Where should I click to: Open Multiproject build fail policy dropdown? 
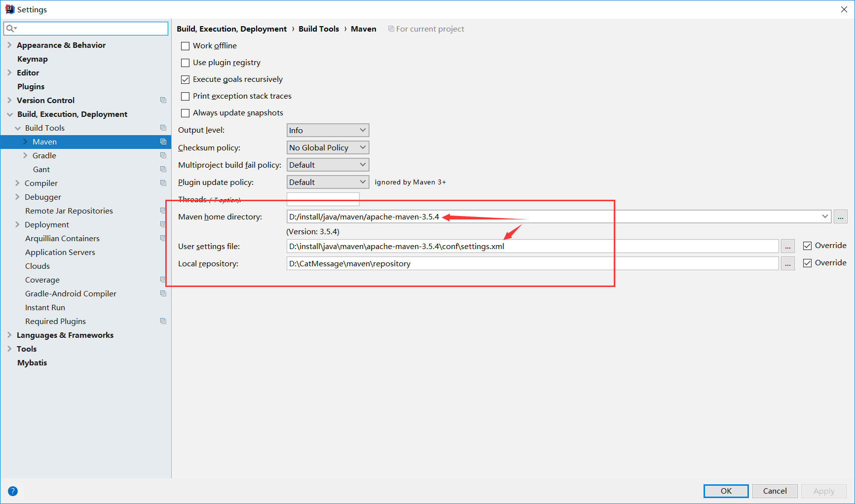[328, 165]
